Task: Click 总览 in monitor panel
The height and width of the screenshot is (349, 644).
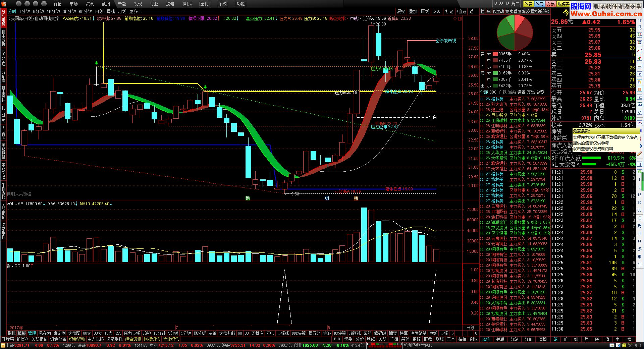Action: coord(540,92)
